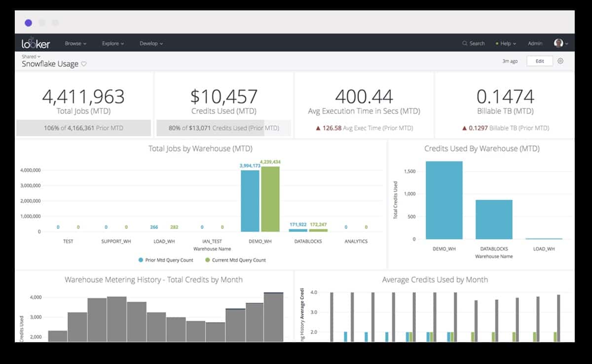The width and height of the screenshot is (592, 364).
Task: Click the blue DEMO_WH bar labeled 3,994,173
Action: [250, 201]
